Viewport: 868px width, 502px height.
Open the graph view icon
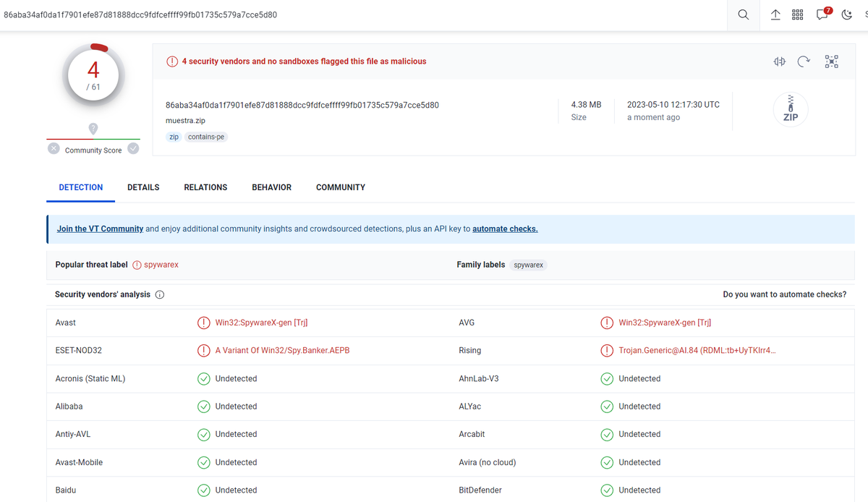coord(831,61)
